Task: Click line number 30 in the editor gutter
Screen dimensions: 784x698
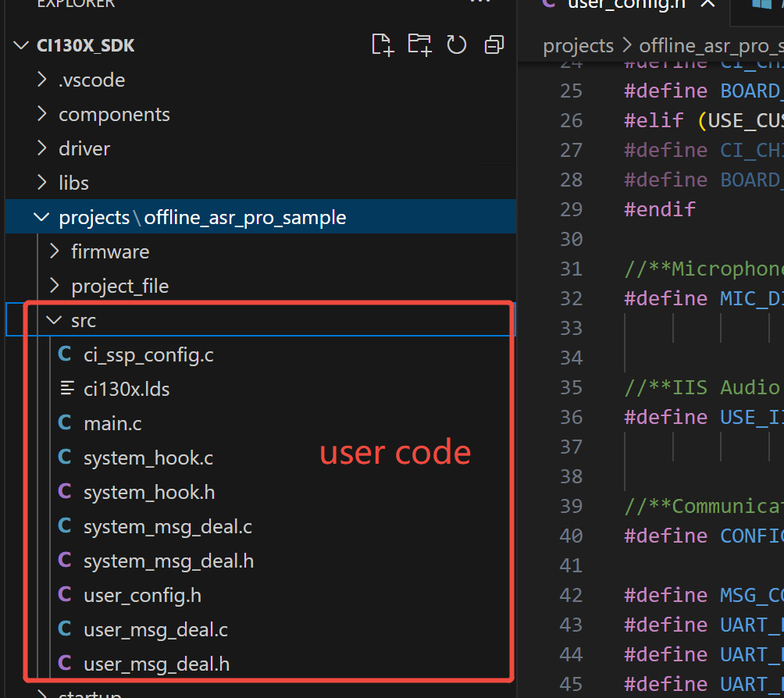Action: click(x=572, y=239)
